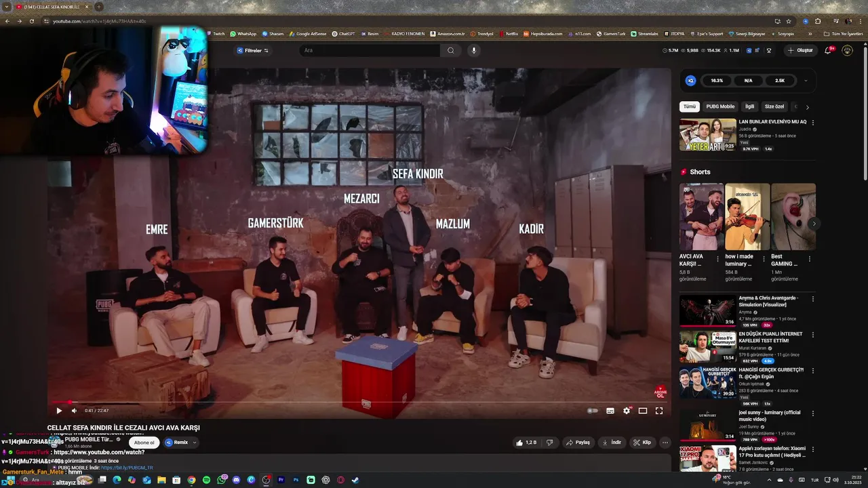The width and height of the screenshot is (868, 488).
Task: Open options for joel sunny luminary video
Action: point(813,413)
